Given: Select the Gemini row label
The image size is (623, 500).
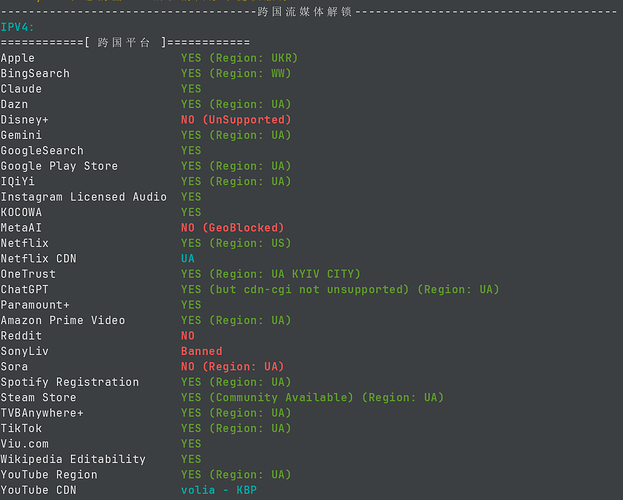Looking at the screenshot, I should pos(21,135).
